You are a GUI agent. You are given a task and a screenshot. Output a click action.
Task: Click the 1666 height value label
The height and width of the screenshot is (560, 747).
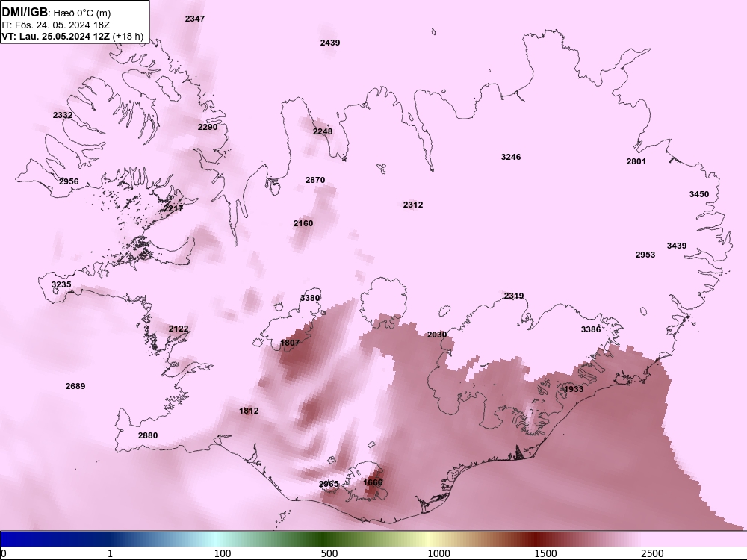[x=373, y=482]
